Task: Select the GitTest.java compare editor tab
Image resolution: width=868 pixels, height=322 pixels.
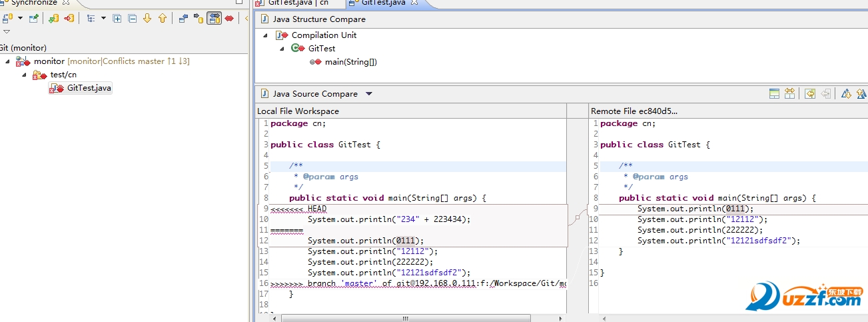Action: point(382,3)
